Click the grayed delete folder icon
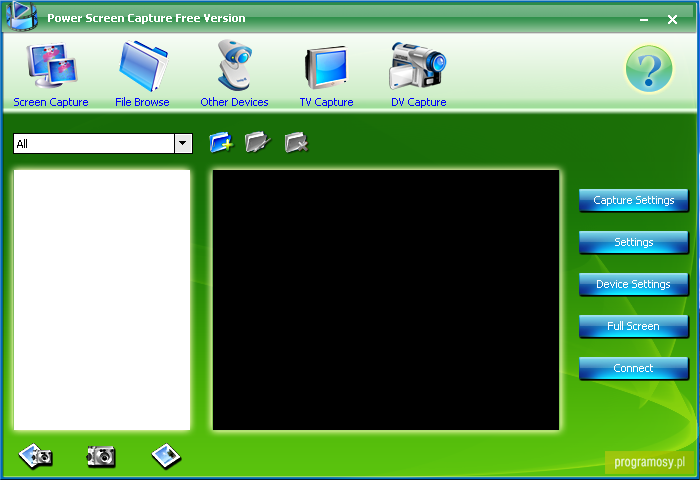Image resolution: width=700 pixels, height=480 pixels. [296, 142]
